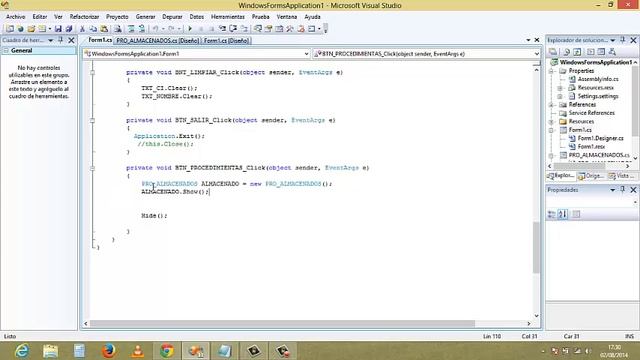The width and height of the screenshot is (640, 360).
Task: Switch to Form1.cs [Diseño] tab
Action: point(226,41)
